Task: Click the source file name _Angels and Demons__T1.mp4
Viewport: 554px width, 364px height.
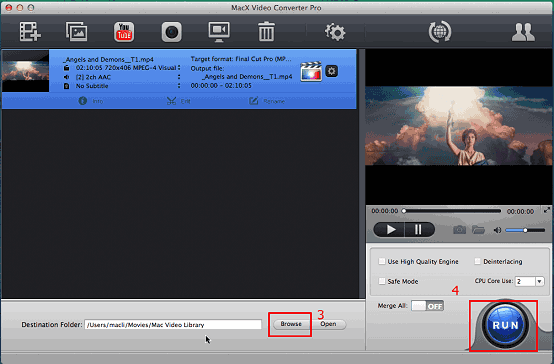Action: click(108, 59)
